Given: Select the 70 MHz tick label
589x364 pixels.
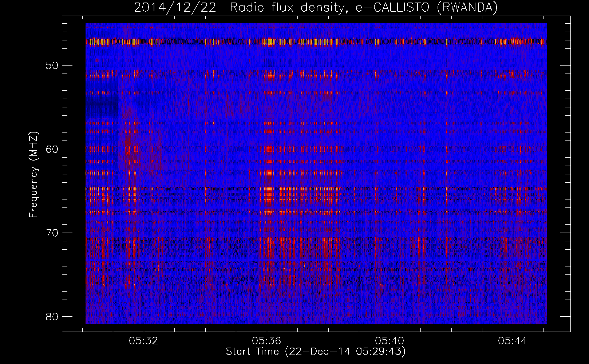Looking at the screenshot, I should (52, 233).
